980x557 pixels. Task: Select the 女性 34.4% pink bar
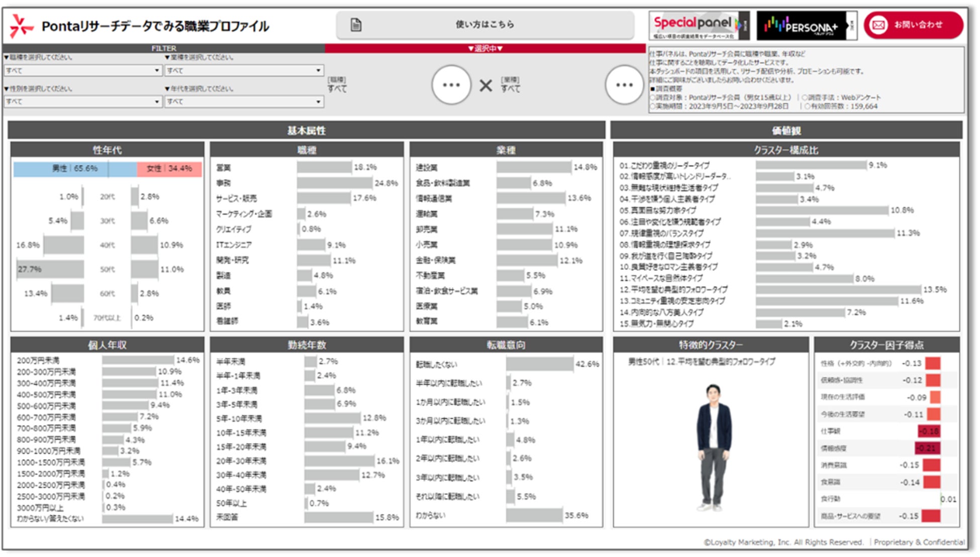(x=169, y=169)
